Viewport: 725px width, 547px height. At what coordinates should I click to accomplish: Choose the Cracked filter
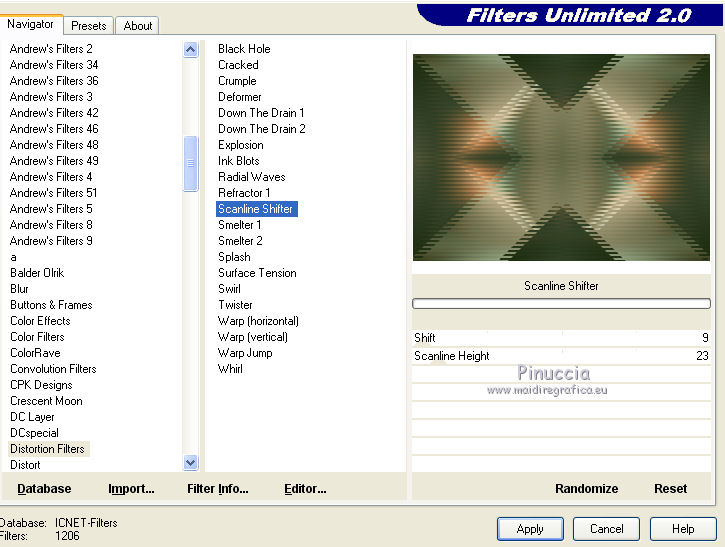click(238, 65)
